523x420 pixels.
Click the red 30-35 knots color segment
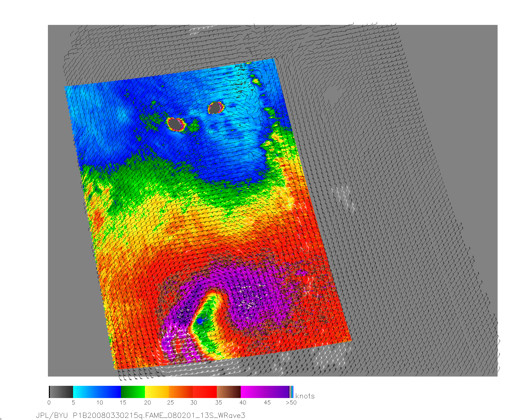click(x=205, y=392)
